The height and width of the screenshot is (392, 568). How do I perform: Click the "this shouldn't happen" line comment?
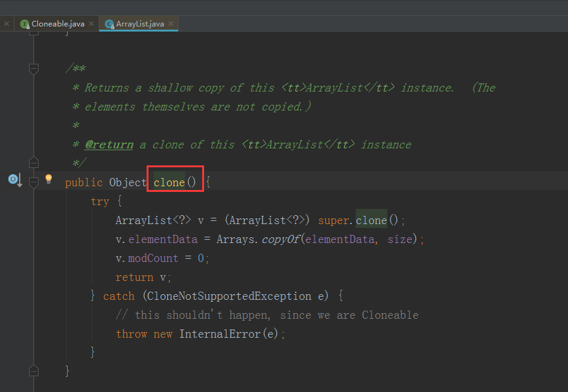267,315
